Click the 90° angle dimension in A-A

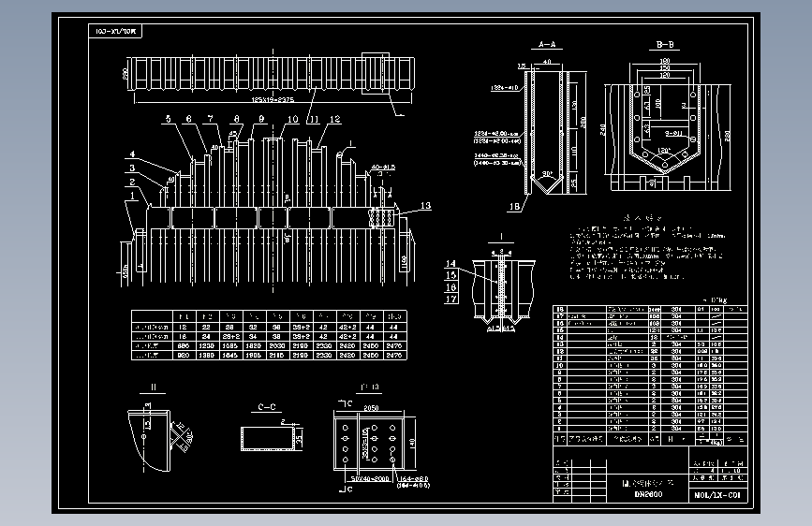point(547,173)
